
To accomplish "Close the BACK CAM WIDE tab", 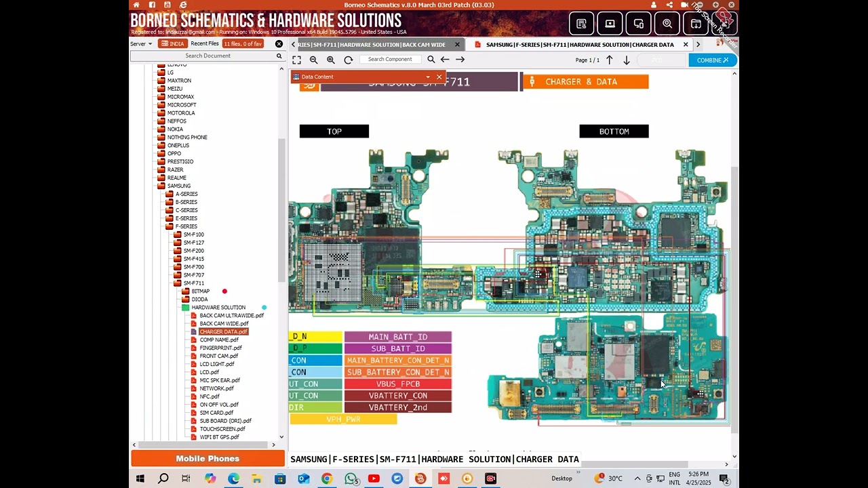I will tap(457, 45).
